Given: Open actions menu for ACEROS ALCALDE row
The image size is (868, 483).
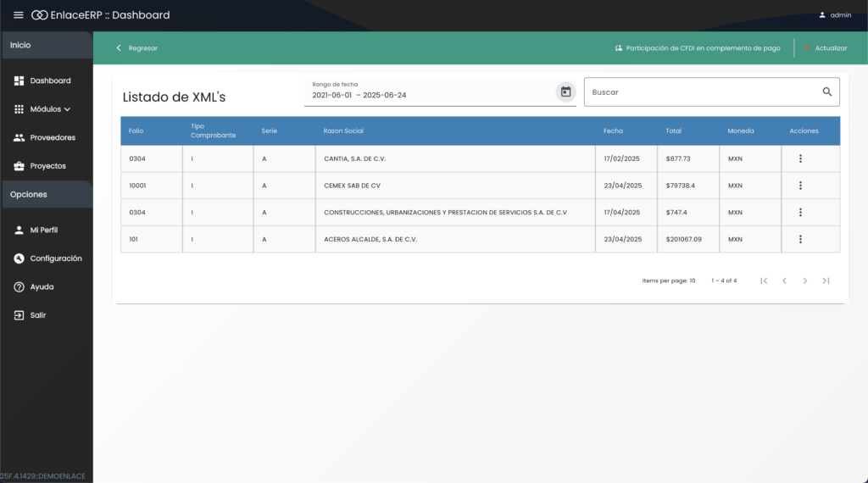Looking at the screenshot, I should click(x=800, y=239).
